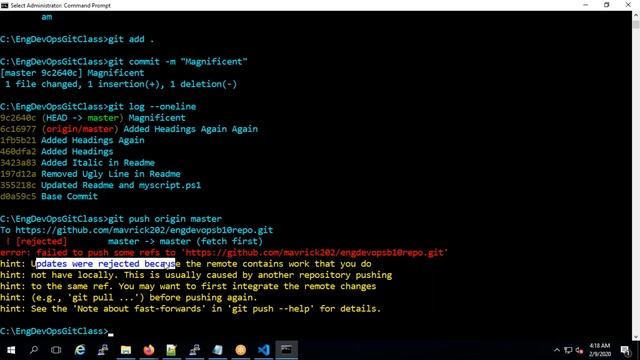Screen dimensions: 640x360
Task: Click the 'git add .' command line
Action: click(x=77, y=39)
